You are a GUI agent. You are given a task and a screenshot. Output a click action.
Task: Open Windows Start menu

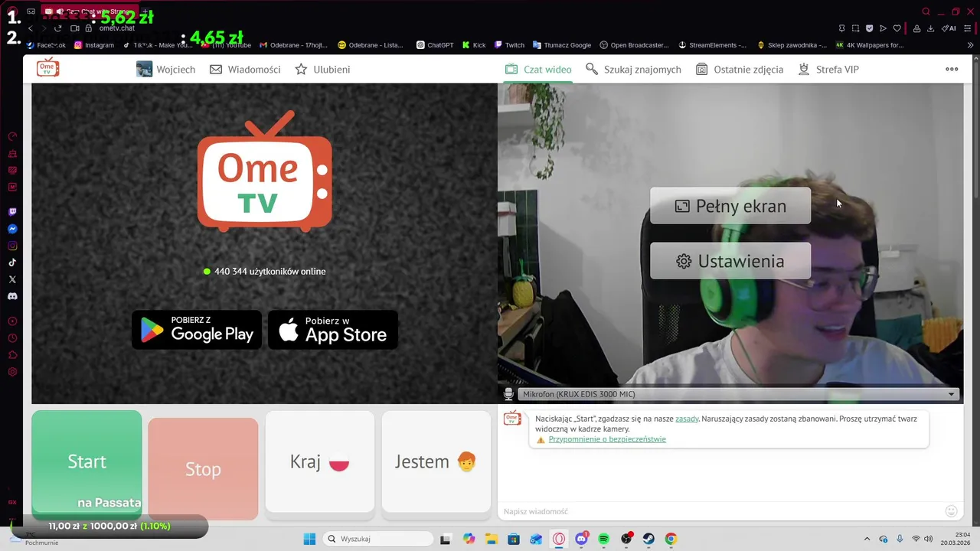(309, 539)
